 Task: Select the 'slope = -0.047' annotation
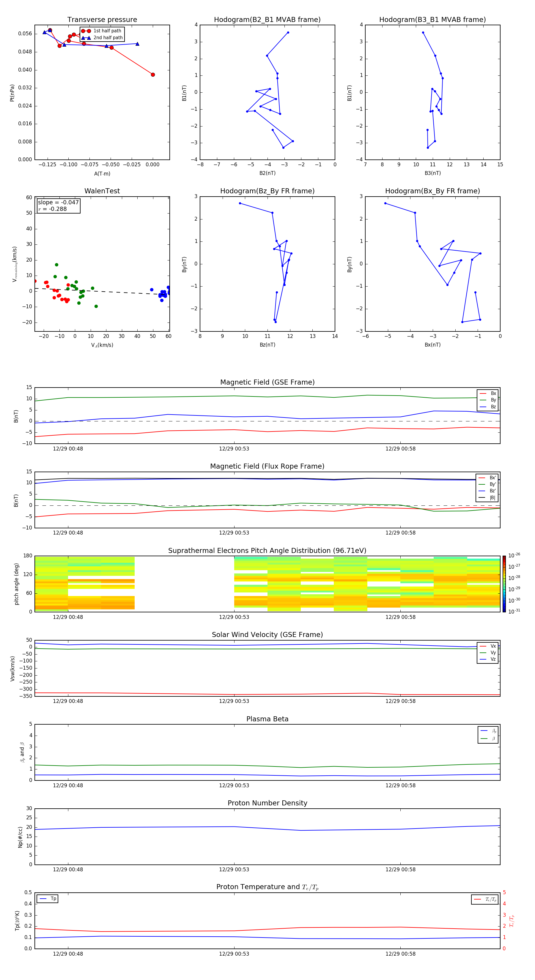click(x=58, y=203)
